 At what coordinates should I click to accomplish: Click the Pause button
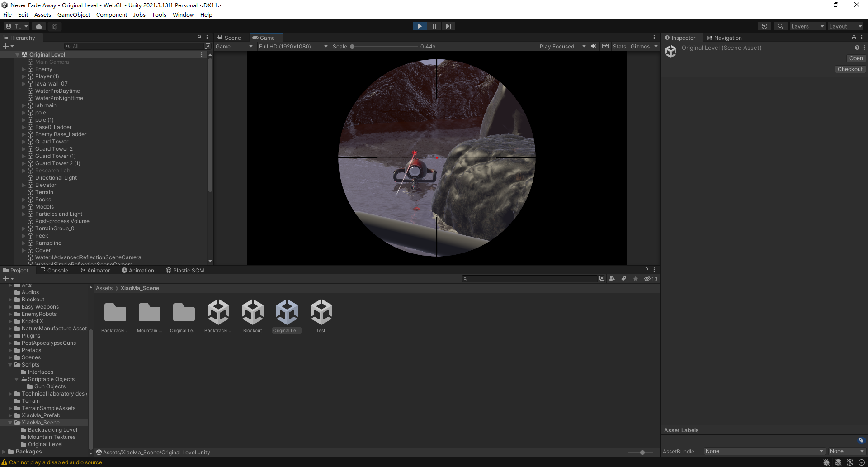[x=434, y=26]
